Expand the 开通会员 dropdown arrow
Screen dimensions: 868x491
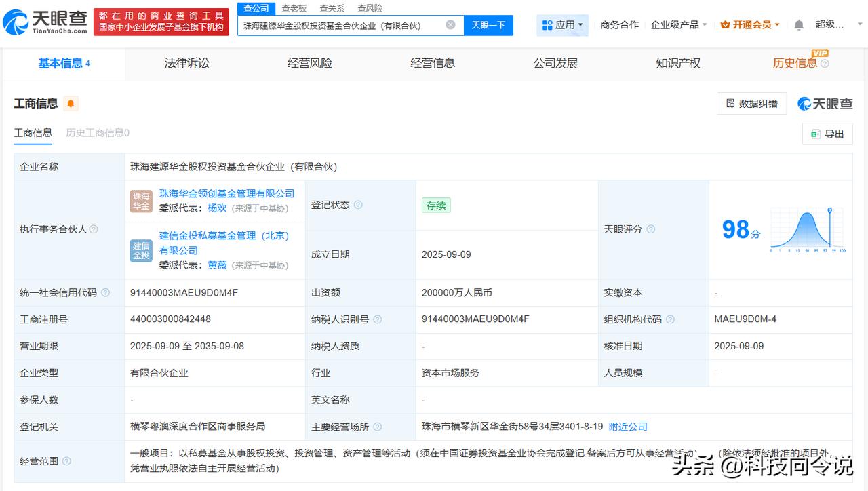(x=777, y=25)
